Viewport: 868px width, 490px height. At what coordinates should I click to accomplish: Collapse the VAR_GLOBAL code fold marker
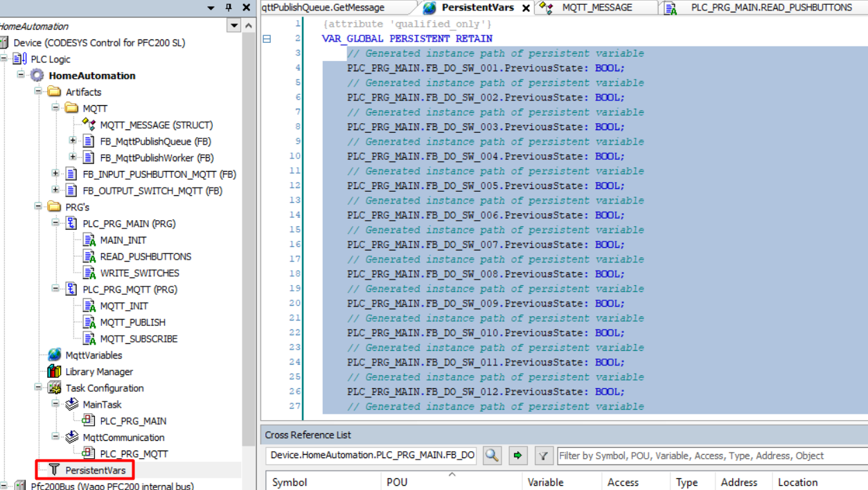(x=267, y=39)
